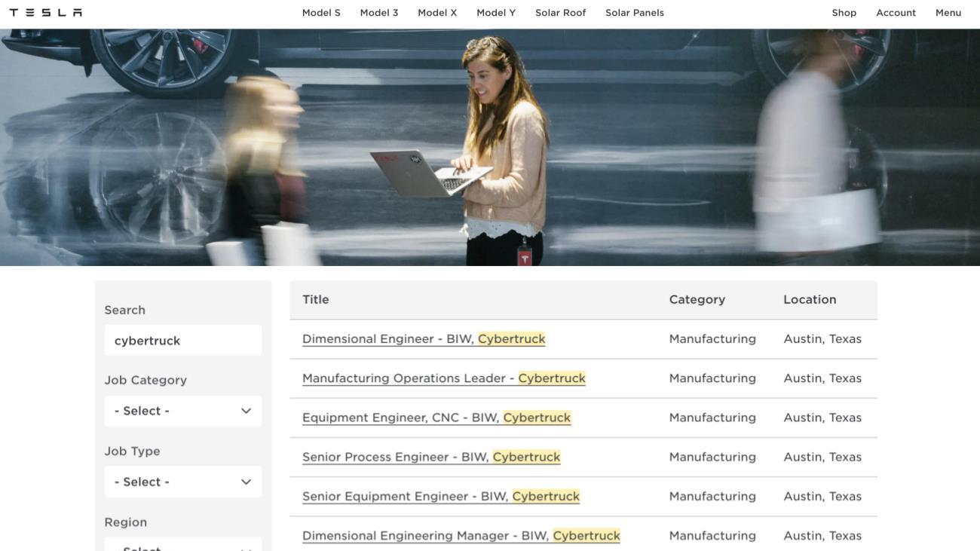The height and width of the screenshot is (551, 980).
Task: Open the Model Y page
Action: coord(496,13)
